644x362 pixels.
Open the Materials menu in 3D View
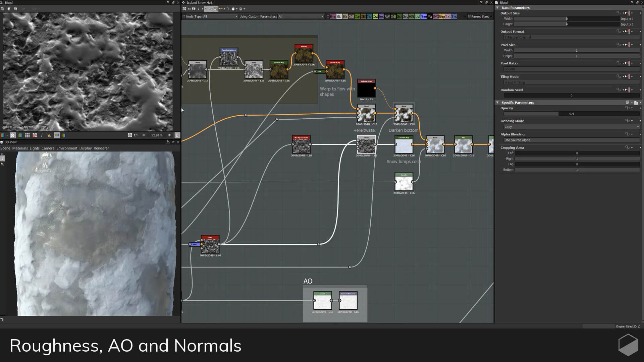[20, 148]
